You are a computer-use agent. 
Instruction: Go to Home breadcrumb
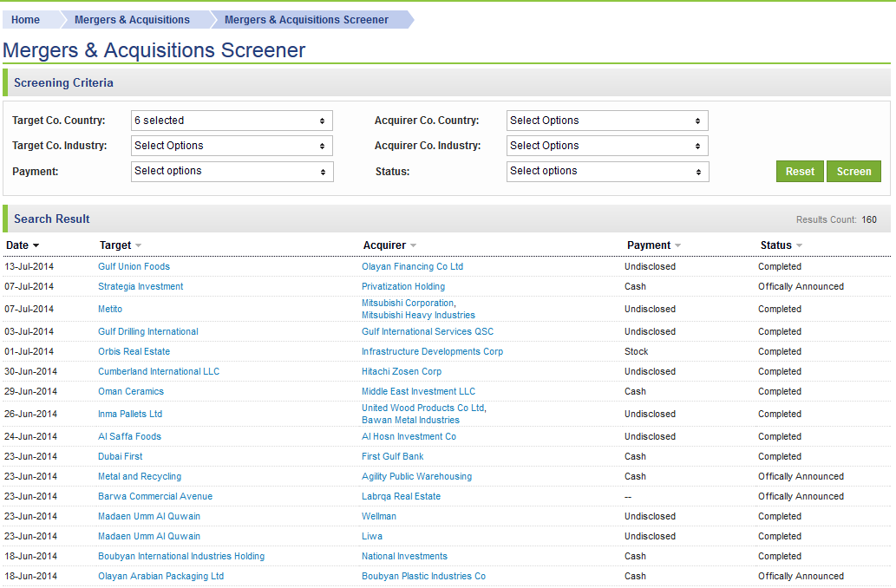click(26, 19)
